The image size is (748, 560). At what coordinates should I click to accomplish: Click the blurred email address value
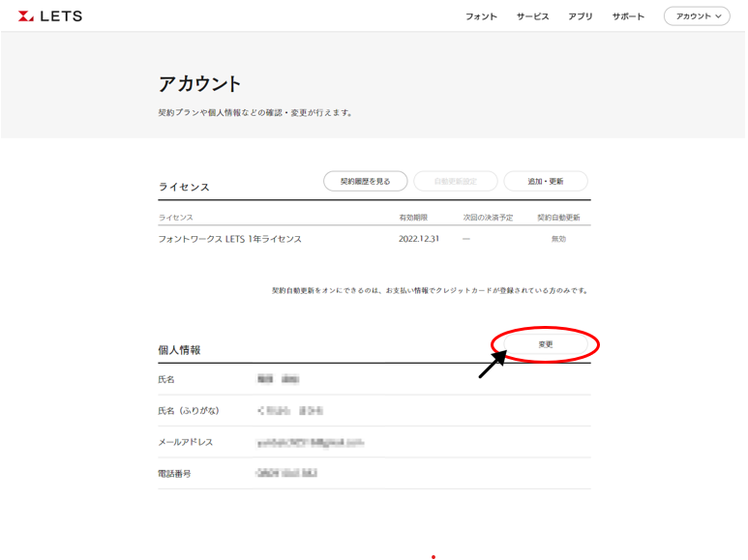(310, 443)
